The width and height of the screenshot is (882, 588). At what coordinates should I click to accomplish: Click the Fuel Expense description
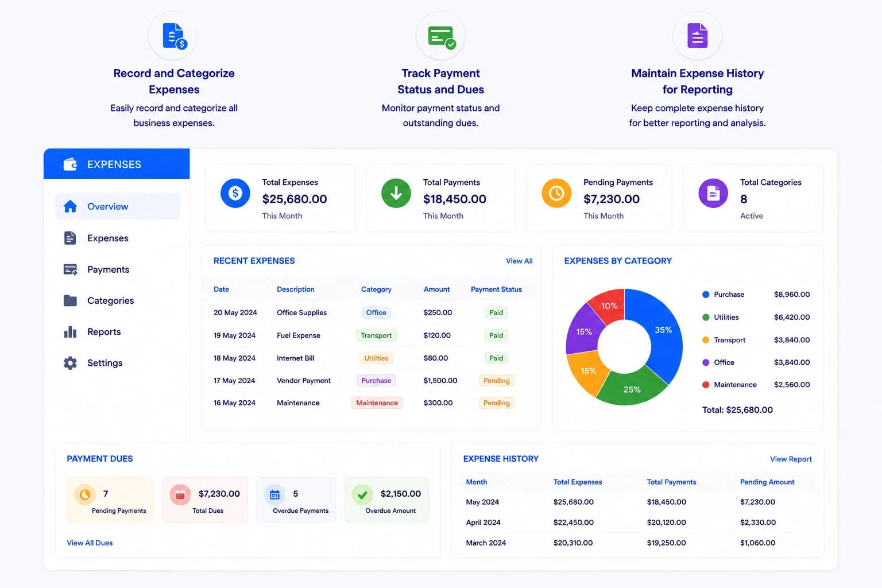pos(299,335)
